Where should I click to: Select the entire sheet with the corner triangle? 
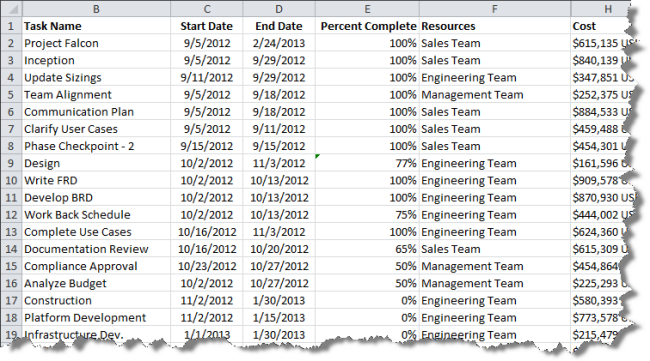tap(11, 9)
